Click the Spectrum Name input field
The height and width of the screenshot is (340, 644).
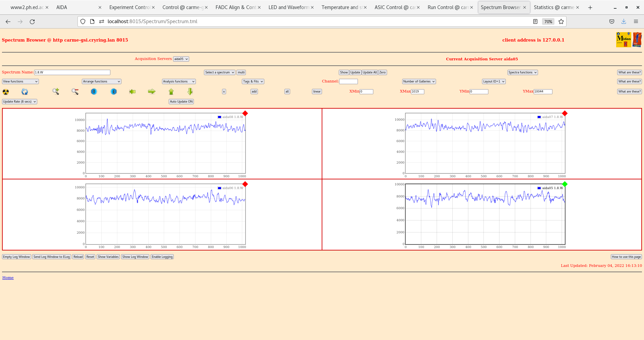pos(72,72)
